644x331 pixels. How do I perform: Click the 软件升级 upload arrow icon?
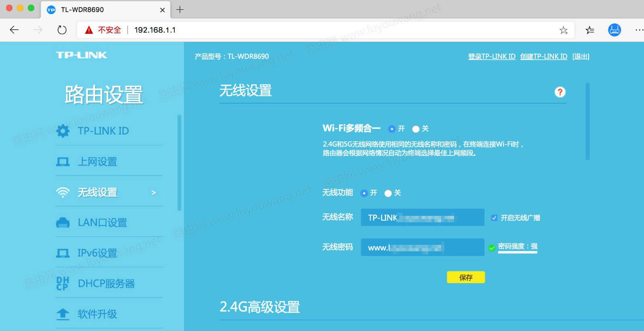click(63, 314)
